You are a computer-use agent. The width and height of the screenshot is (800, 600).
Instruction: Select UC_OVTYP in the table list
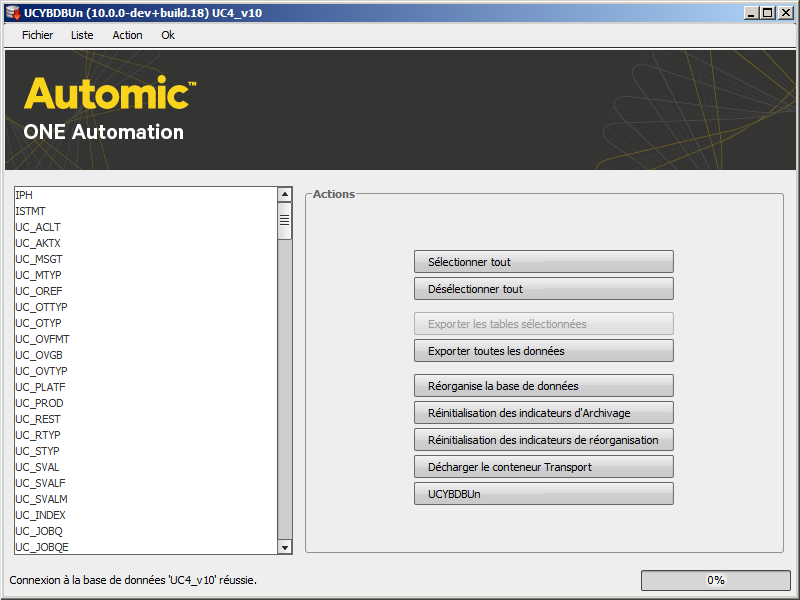146,371
